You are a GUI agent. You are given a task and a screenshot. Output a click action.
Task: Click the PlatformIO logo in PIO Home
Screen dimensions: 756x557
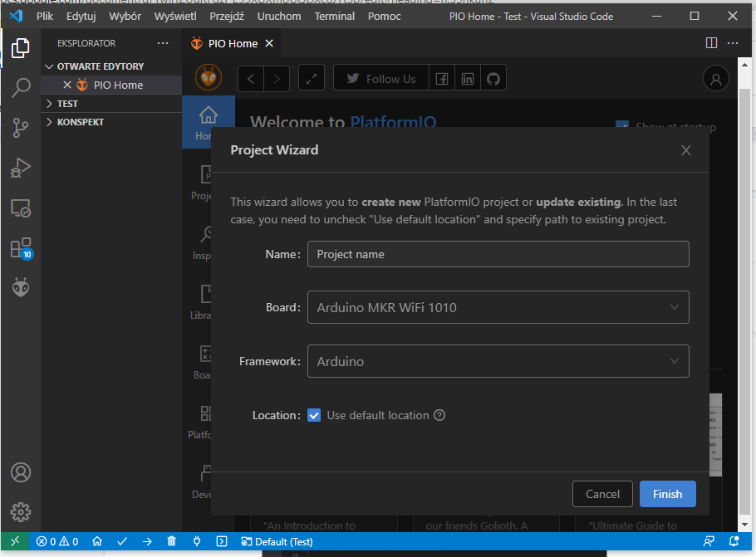209,77
